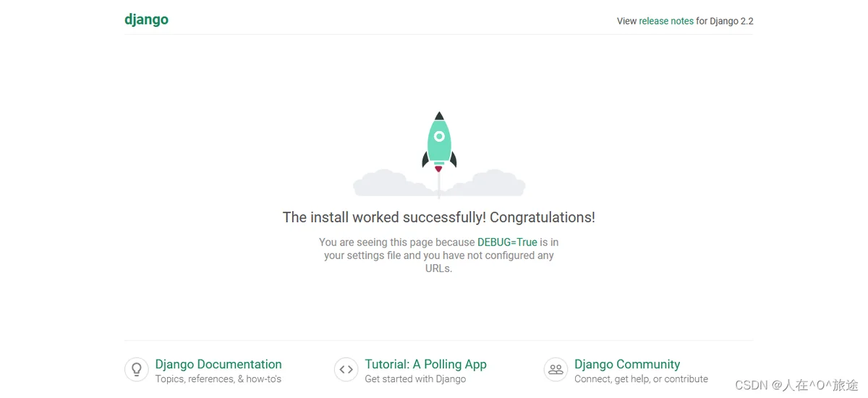Click the 'Get started with Django' text
The height and width of the screenshot is (398, 868).
[415, 379]
